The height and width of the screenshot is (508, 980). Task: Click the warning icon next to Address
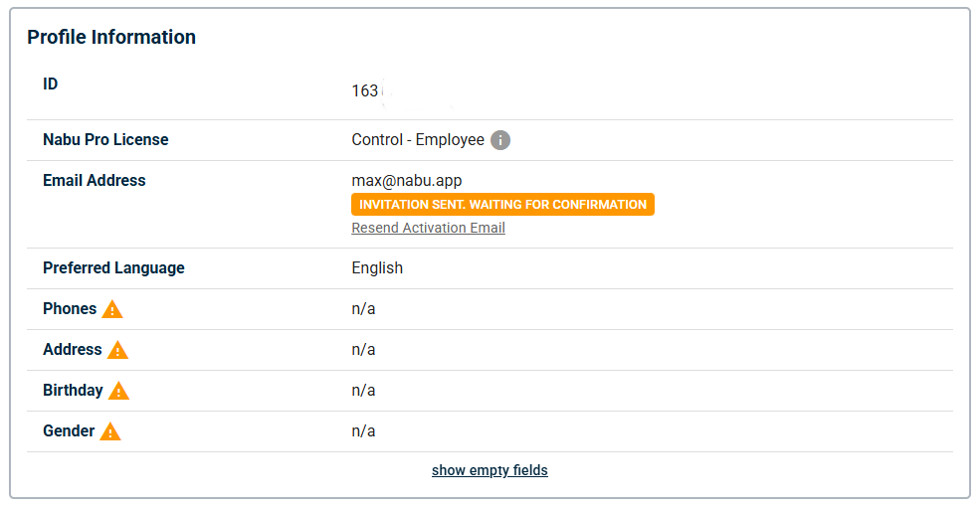click(x=117, y=350)
